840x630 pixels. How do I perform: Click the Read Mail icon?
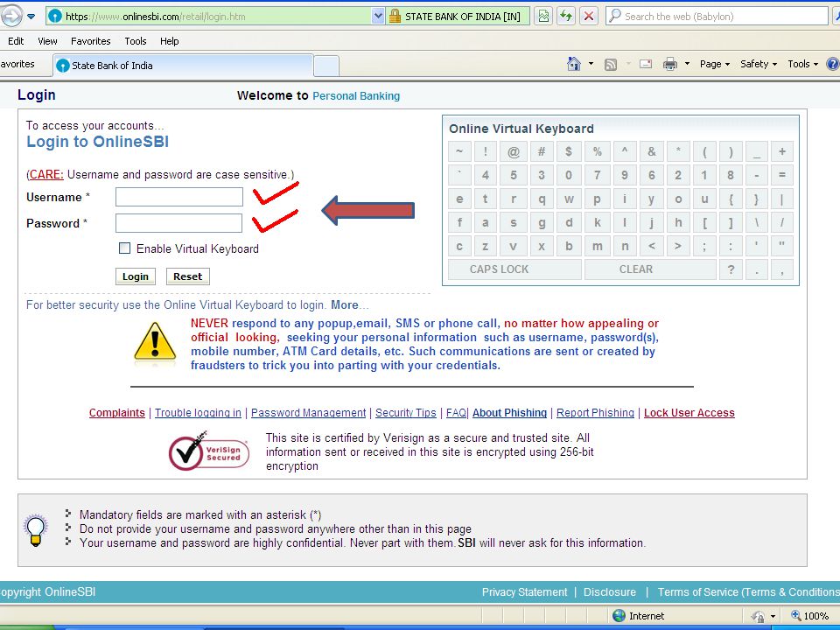(x=646, y=64)
